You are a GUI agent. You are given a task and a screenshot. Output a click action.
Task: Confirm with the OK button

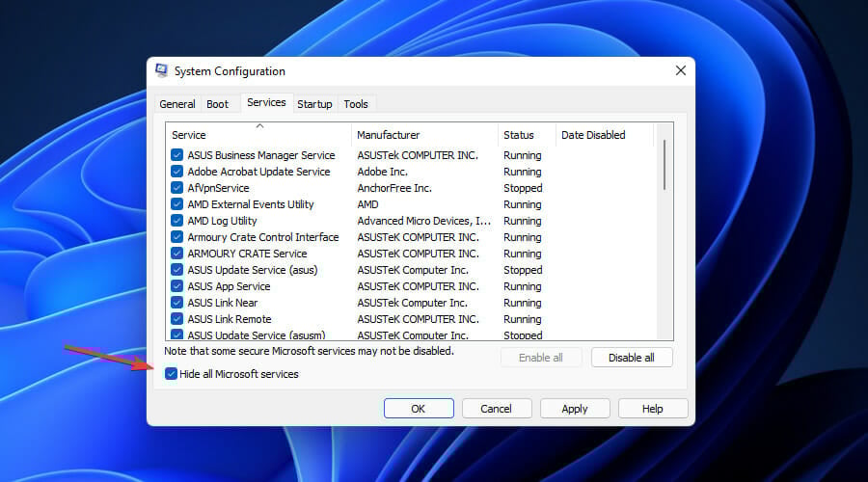click(x=419, y=409)
